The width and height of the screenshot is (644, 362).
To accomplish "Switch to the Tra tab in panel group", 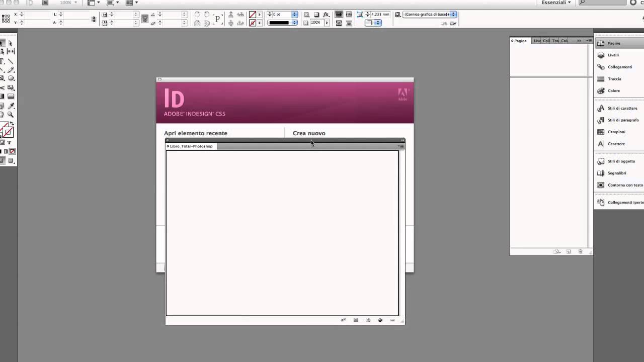I will (x=555, y=41).
